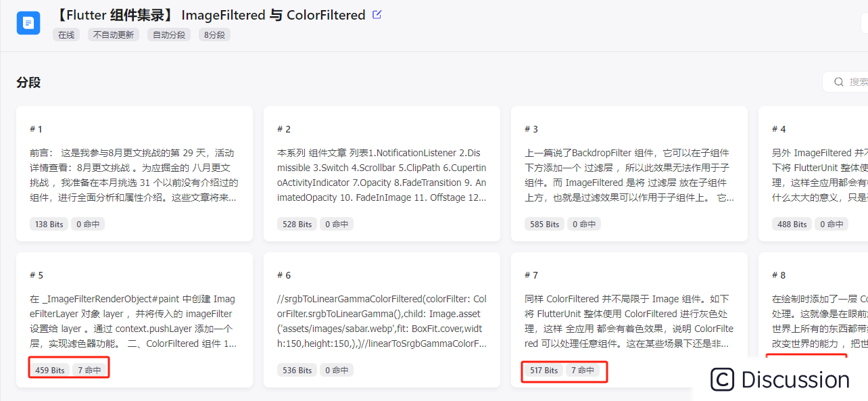868x401 pixels.
Task: Click the edit title pencil icon
Action: coord(377,14)
